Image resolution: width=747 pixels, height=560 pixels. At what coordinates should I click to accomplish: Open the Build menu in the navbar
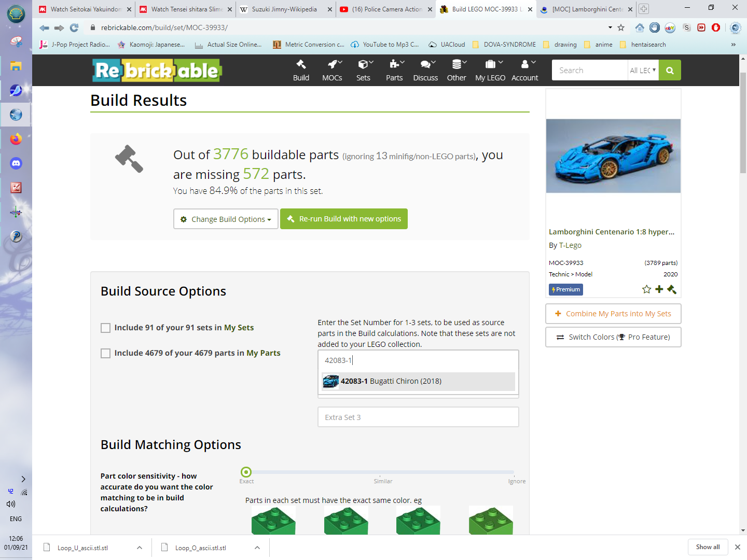click(x=301, y=71)
